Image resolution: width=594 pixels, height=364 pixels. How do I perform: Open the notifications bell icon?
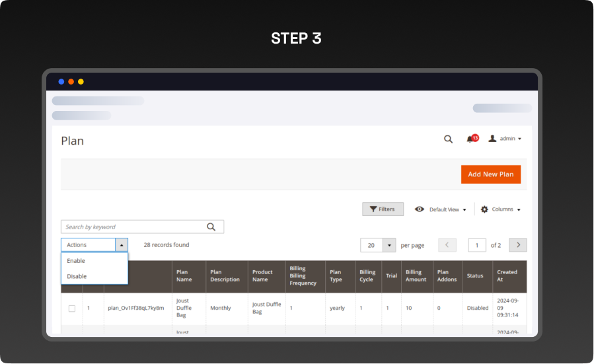pos(470,139)
